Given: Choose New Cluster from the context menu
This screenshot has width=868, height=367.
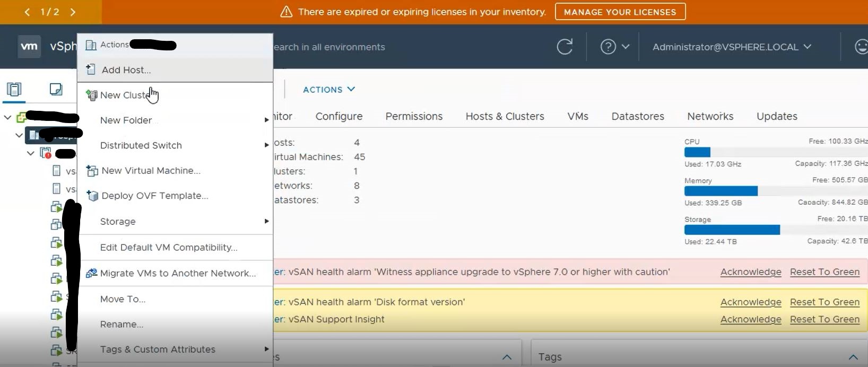Looking at the screenshot, I should pyautogui.click(x=175, y=95).
